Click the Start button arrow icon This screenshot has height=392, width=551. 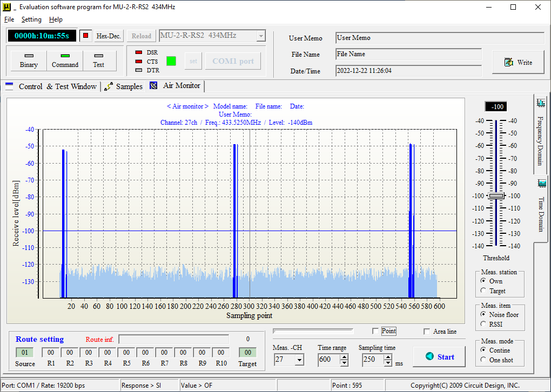click(429, 356)
